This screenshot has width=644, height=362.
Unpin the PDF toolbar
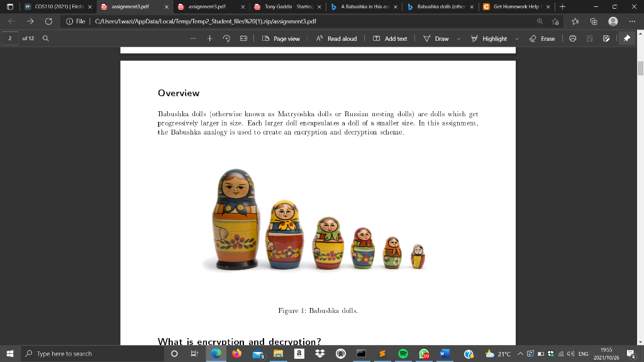tap(627, 38)
